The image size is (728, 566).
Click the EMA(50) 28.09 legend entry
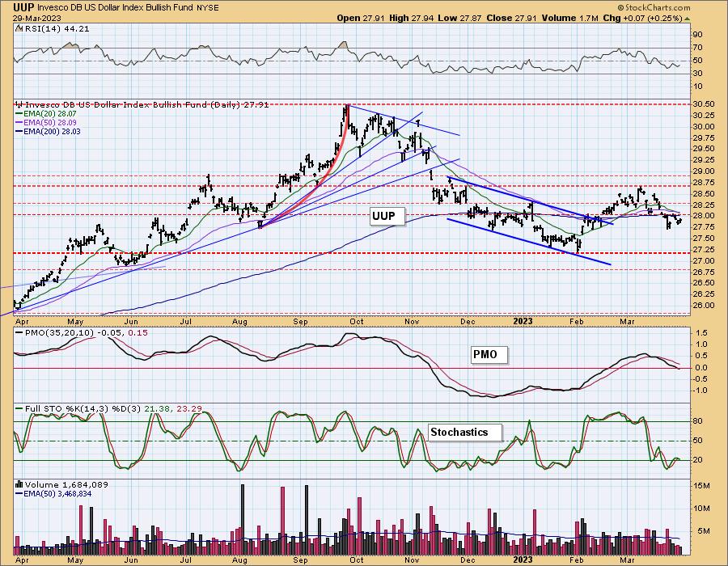[x=49, y=122]
